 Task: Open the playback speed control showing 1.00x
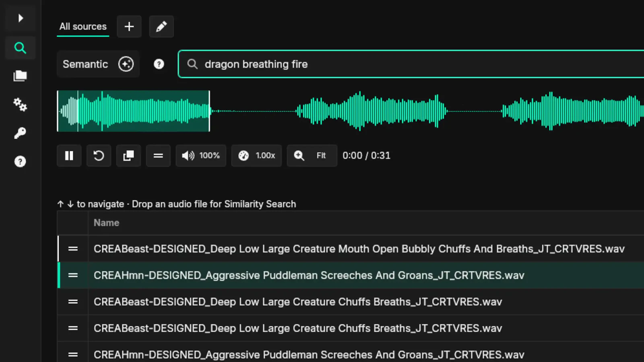point(256,156)
